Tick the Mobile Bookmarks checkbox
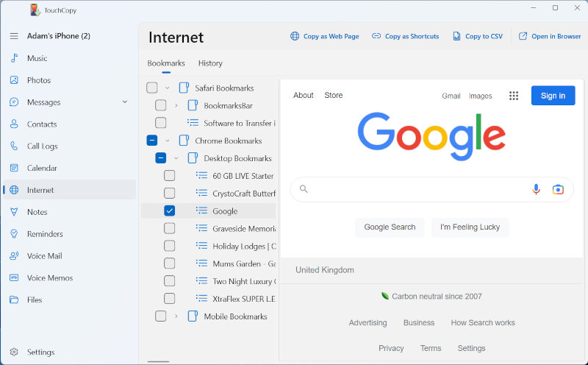The image size is (588, 365). pyautogui.click(x=160, y=316)
